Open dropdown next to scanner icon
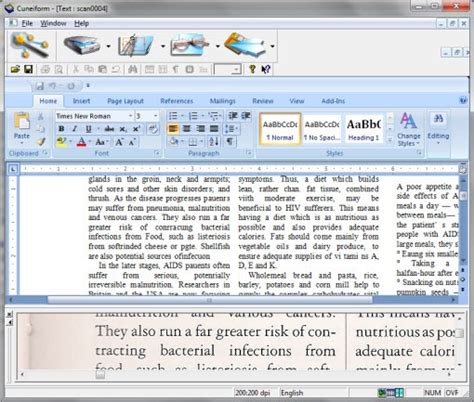This screenshot has width=474, height=402. (109, 46)
